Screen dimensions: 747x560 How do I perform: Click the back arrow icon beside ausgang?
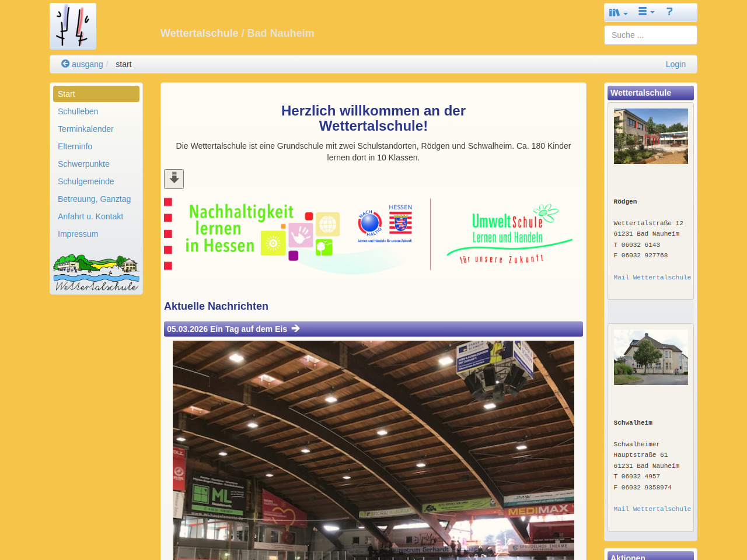point(65,64)
